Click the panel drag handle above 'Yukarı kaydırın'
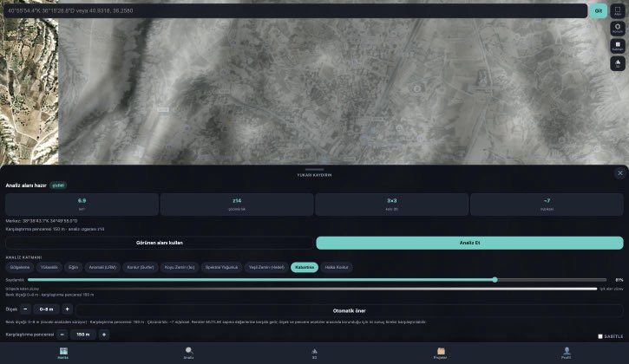629x364 pixels. [314, 170]
